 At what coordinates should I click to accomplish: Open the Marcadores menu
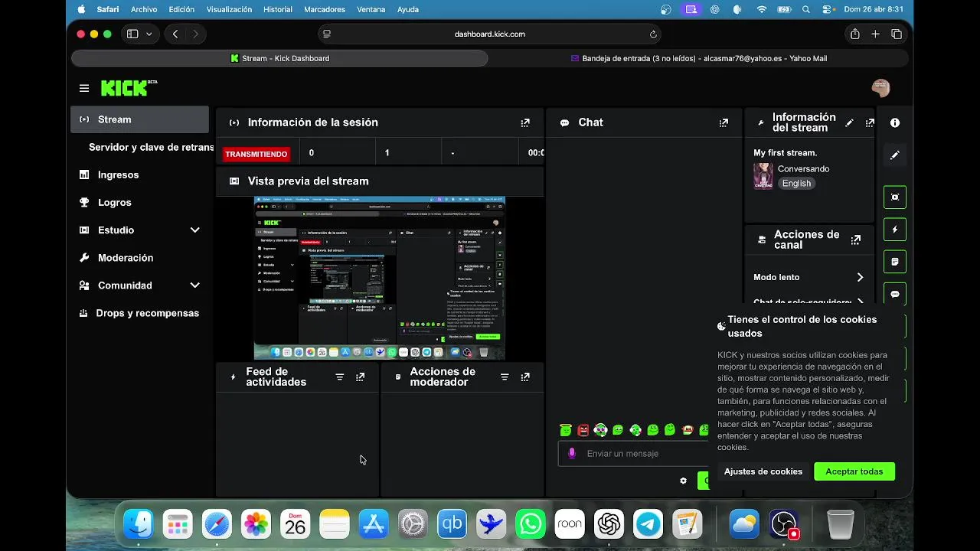(325, 9)
